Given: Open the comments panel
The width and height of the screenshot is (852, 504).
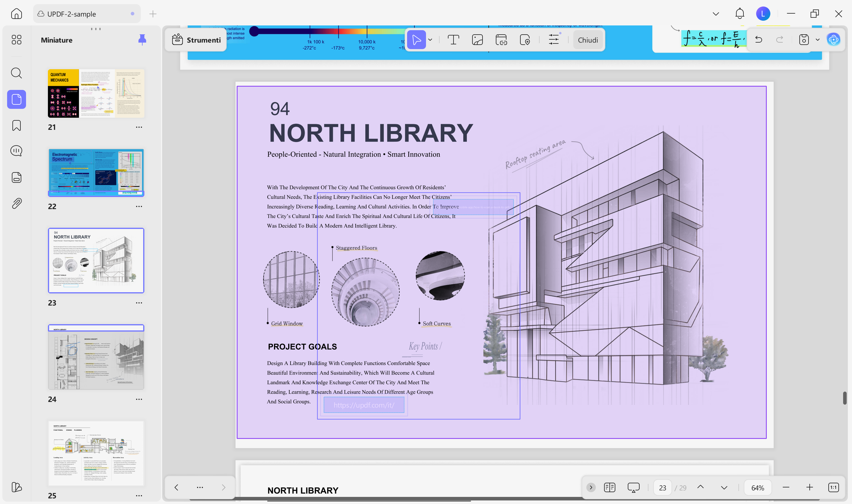Looking at the screenshot, I should 16,151.
